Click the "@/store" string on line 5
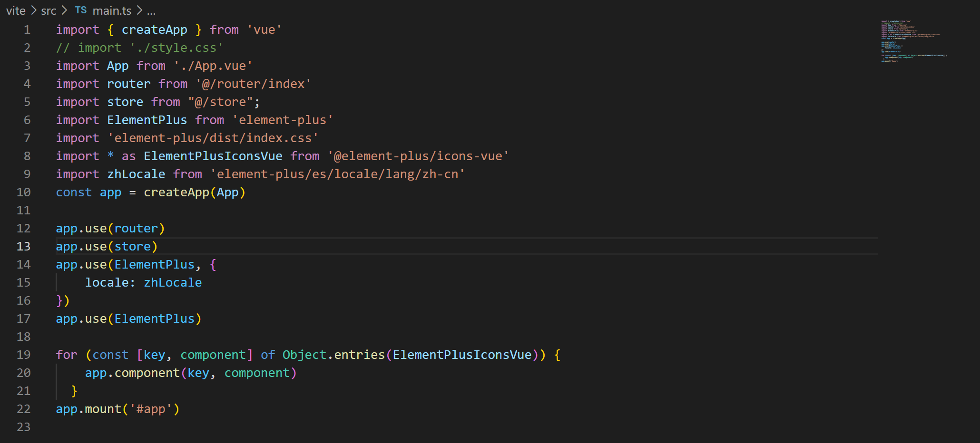 [x=220, y=102]
